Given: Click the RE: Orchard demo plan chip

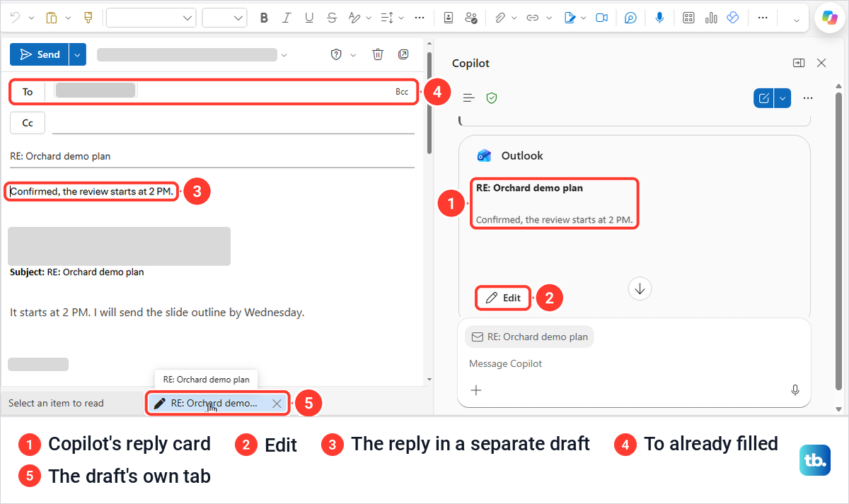Looking at the screenshot, I should pyautogui.click(x=529, y=336).
